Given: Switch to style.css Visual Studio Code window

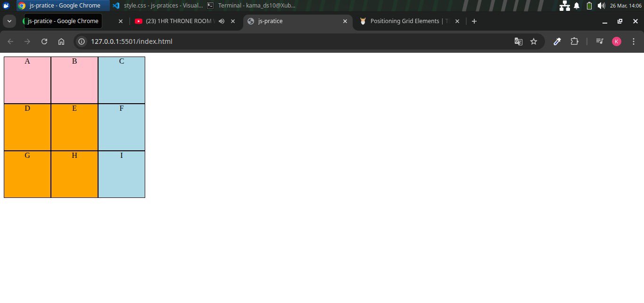Looking at the screenshot, I should coord(158,6).
